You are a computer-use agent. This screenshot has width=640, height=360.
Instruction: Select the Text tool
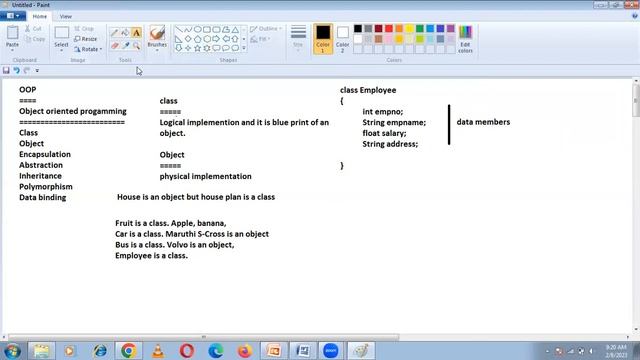tap(136, 33)
